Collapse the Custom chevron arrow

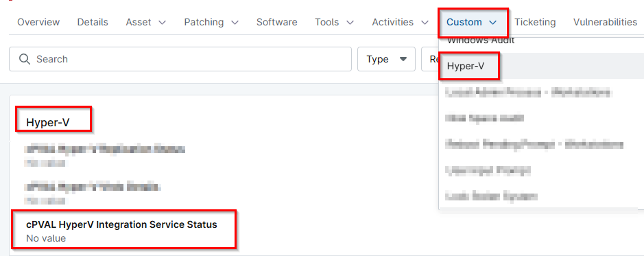tap(493, 23)
